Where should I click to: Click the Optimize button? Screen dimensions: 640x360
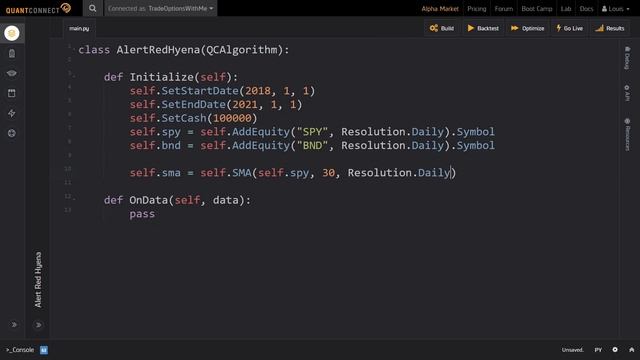527,28
